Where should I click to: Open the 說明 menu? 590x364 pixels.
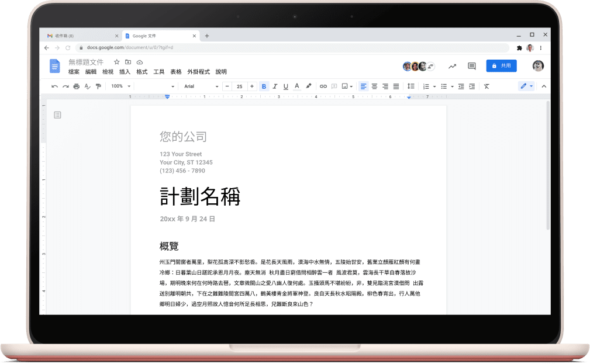tap(221, 72)
